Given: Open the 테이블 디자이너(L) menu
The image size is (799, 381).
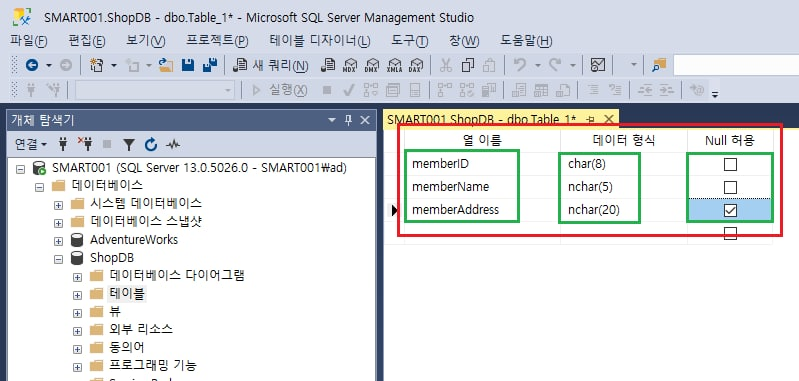Looking at the screenshot, I should 320,41.
